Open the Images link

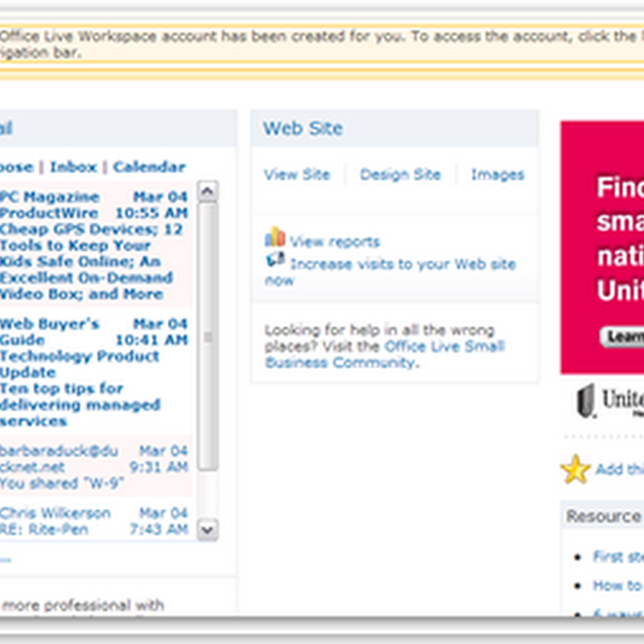497,175
